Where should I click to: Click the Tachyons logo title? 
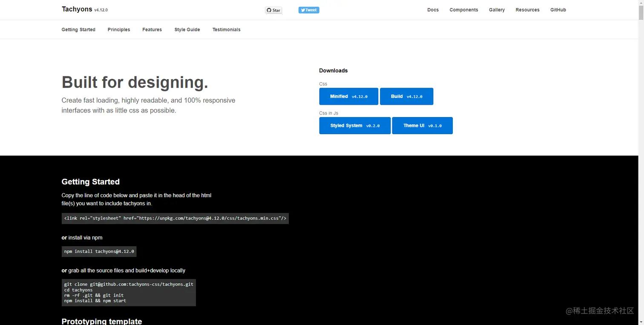pyautogui.click(x=77, y=9)
